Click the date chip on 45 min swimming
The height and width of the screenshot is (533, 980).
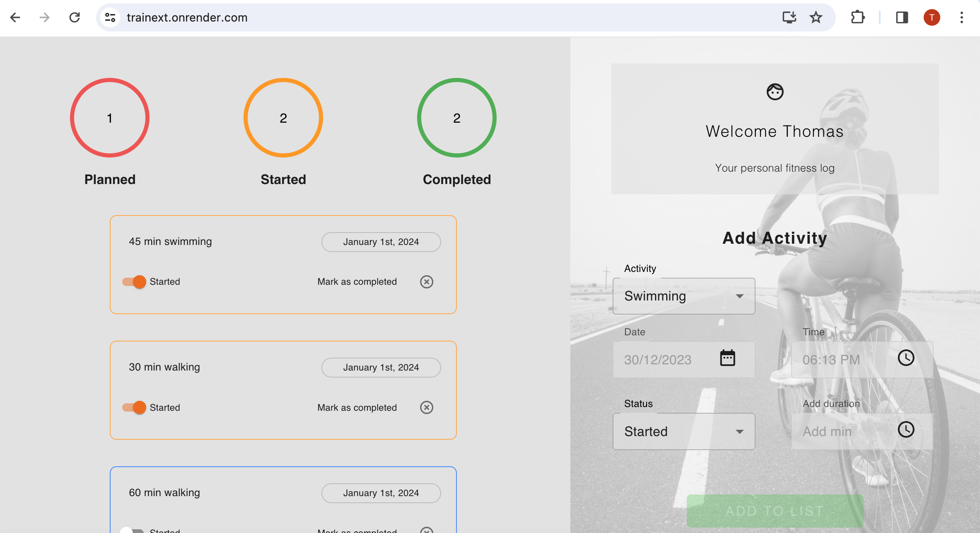[x=381, y=242]
